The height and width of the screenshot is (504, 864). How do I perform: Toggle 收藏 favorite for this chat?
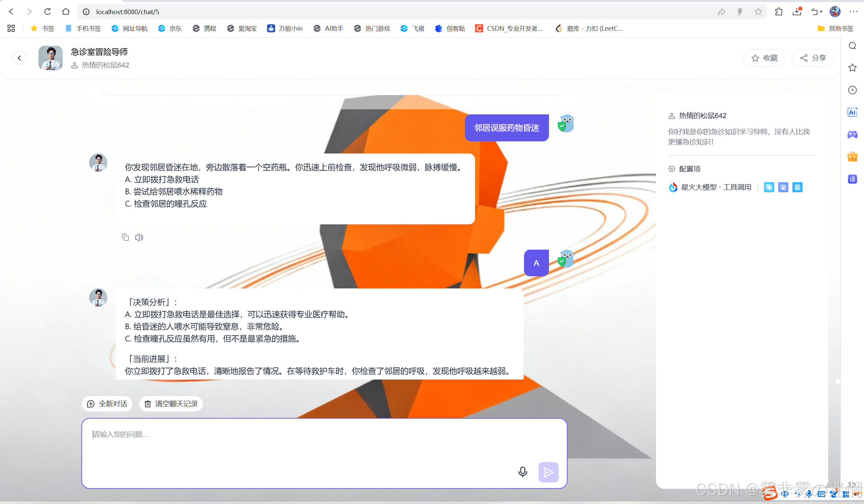(x=764, y=58)
